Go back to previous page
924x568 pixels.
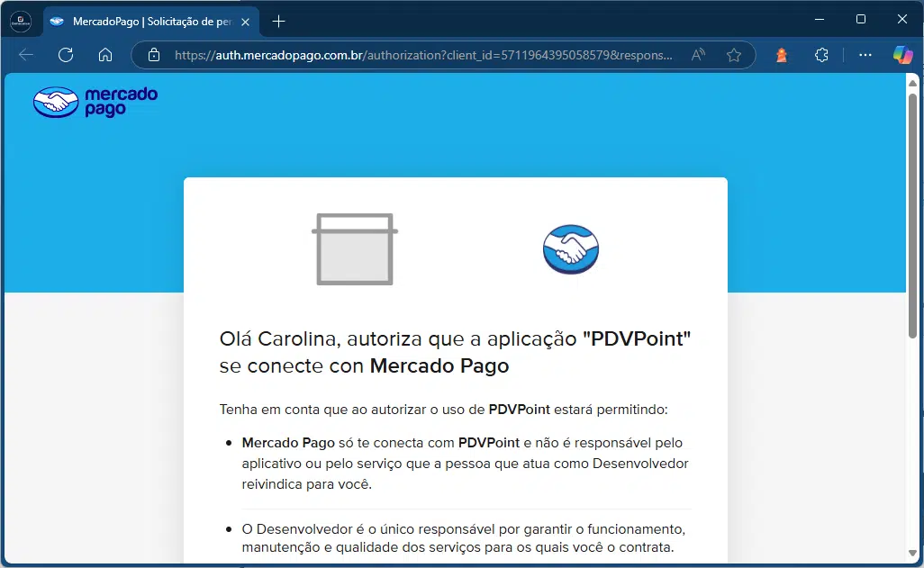tap(26, 56)
